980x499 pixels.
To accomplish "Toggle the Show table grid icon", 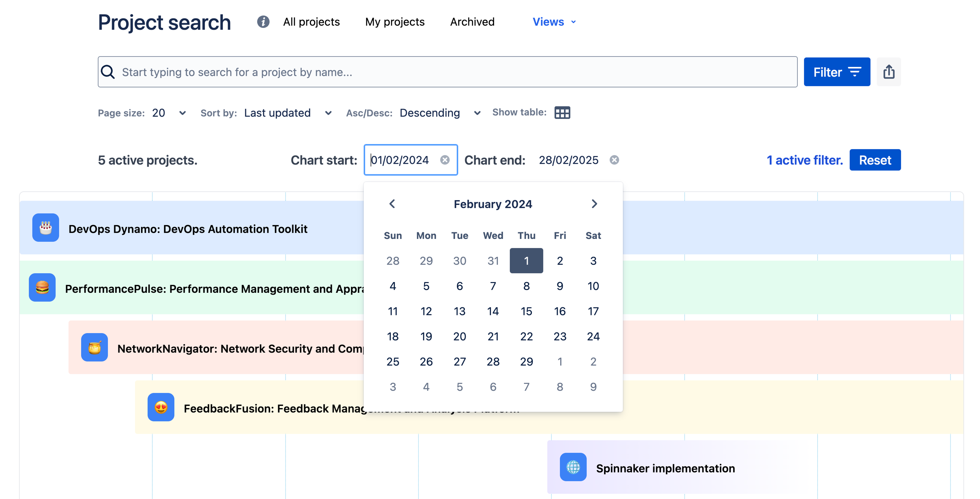I will click(x=562, y=113).
